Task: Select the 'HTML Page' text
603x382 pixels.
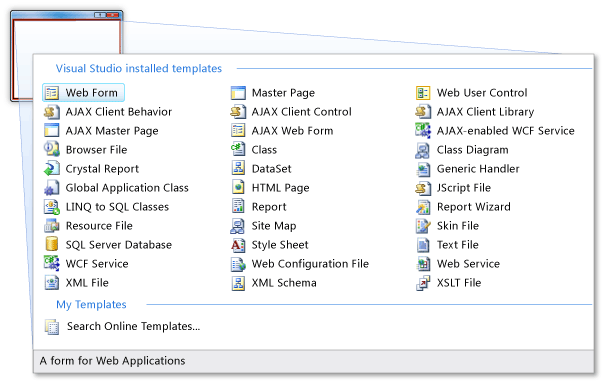Action: tap(281, 188)
